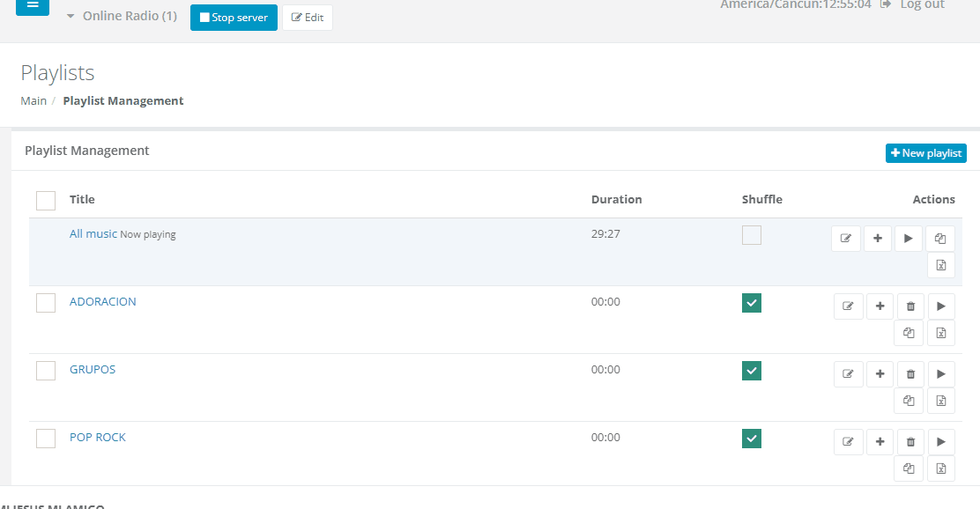The height and width of the screenshot is (509, 980).
Task: Click the Log out icon
Action: coord(885,4)
